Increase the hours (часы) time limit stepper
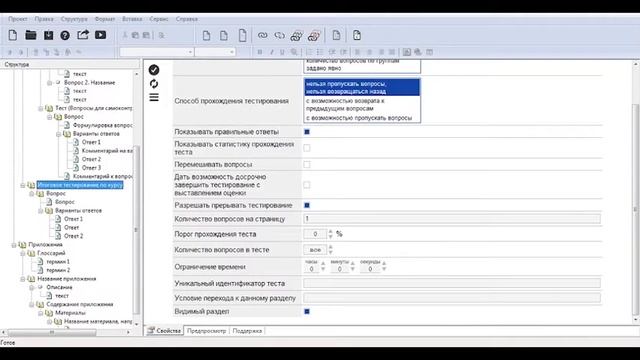This screenshot has width=640, height=360. [323, 264]
